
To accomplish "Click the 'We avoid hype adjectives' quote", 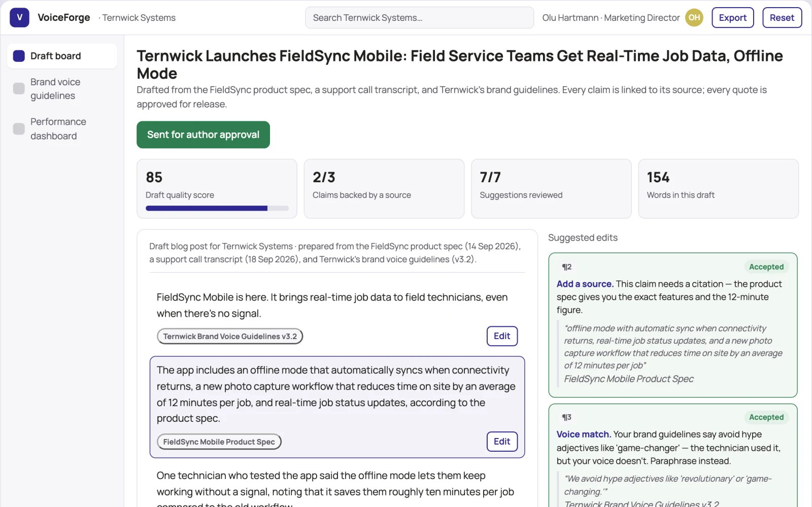I will pos(668,485).
